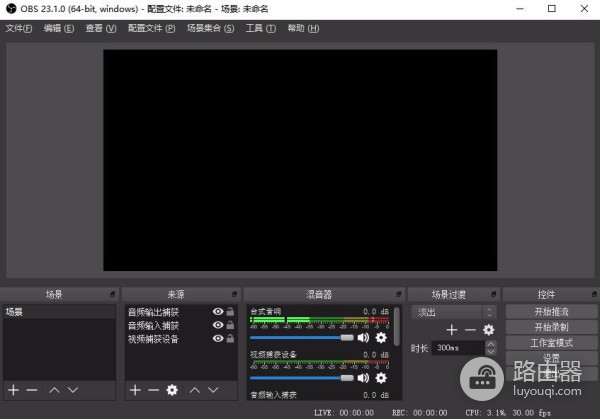Image resolution: width=600 pixels, height=419 pixels.
Task: Mute 视频捕获设备 in the mixer
Action: coord(363,378)
